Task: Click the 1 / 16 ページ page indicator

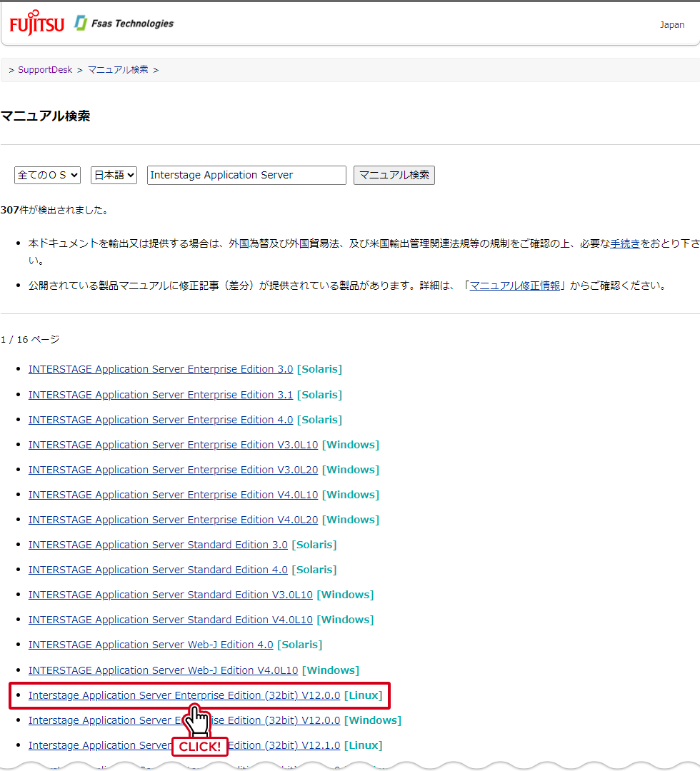Action: [30, 340]
